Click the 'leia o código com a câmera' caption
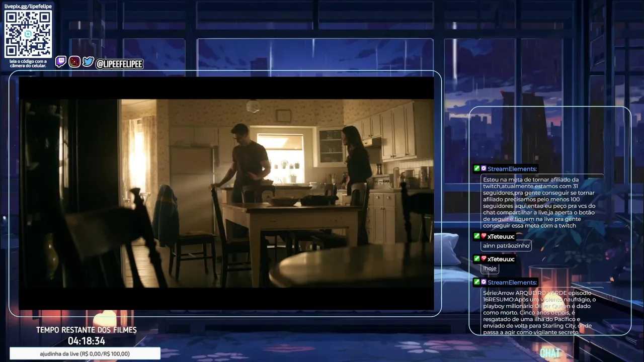 click(28, 63)
